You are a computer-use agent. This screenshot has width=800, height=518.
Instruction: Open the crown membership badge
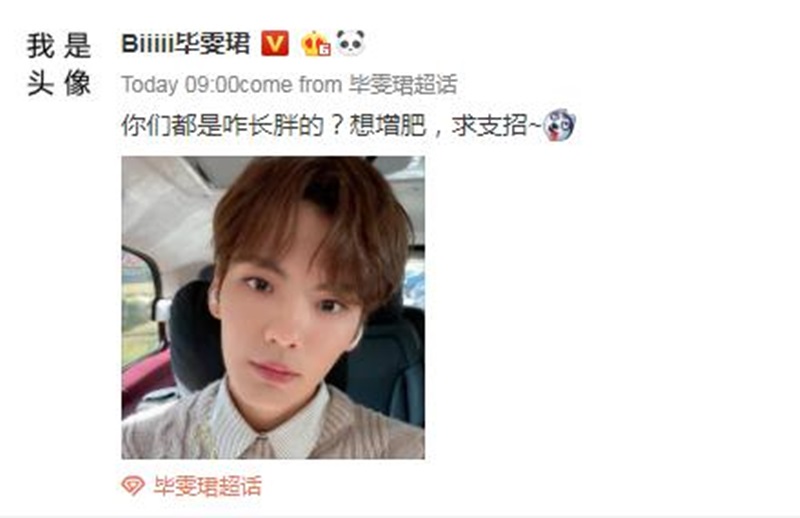click(315, 43)
